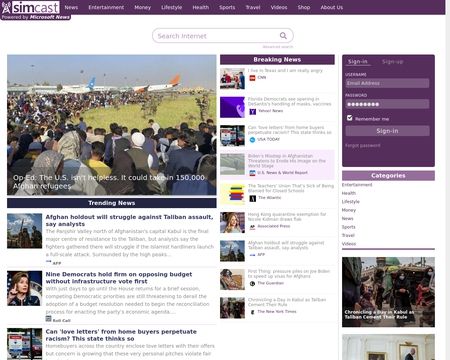Open the Sports menu in top navigation

(x=227, y=7)
